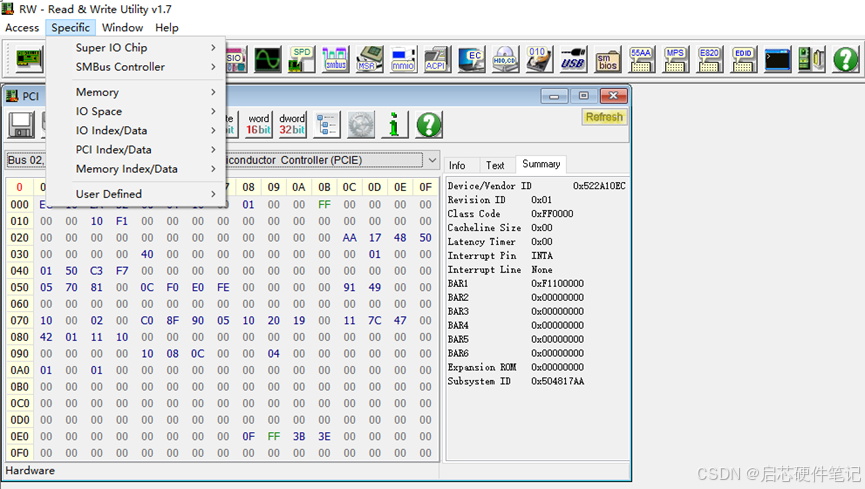
Task: Expand the IO Space submenu
Action: click(x=136, y=111)
